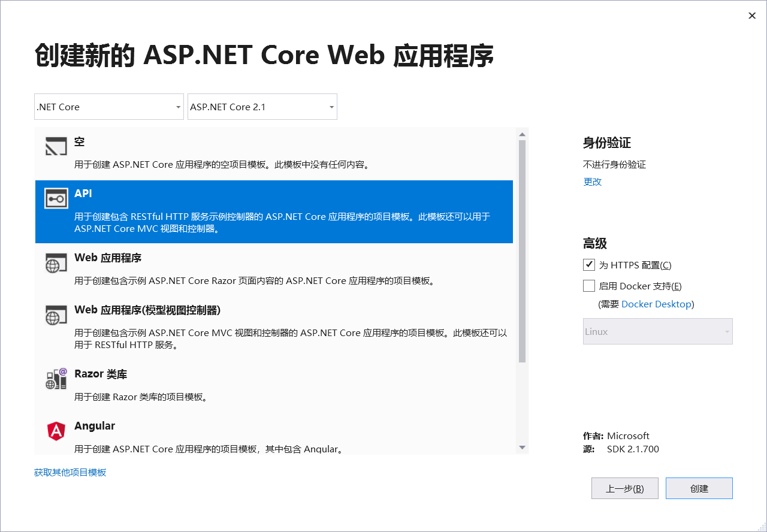Click the API template icon
Image resolution: width=767 pixels, height=532 pixels.
56,198
